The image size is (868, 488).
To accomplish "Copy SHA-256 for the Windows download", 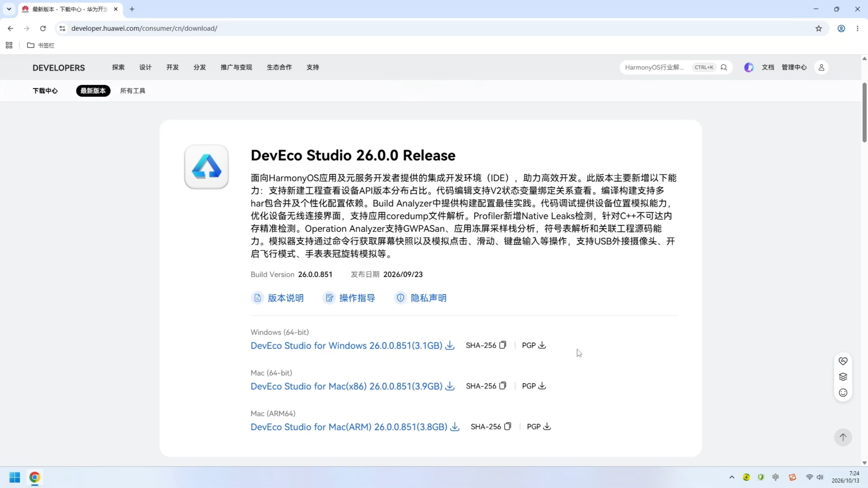I will pos(503,345).
